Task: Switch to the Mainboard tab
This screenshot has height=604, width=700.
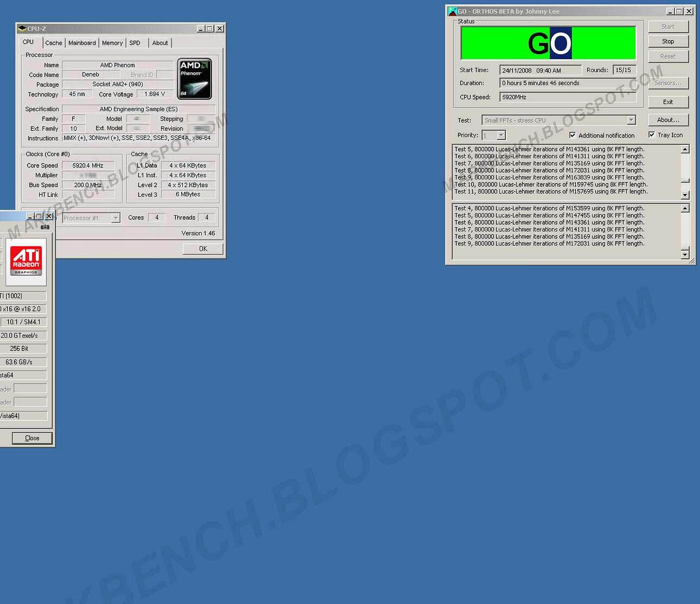Action: (82, 43)
